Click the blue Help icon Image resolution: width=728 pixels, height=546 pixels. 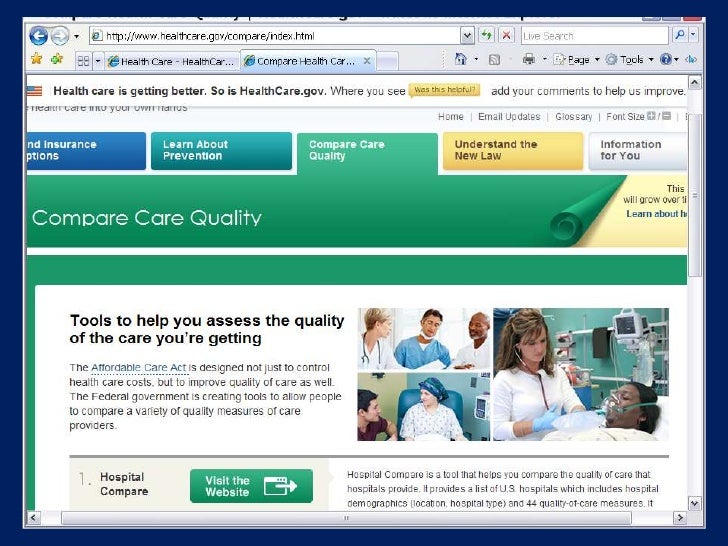[665, 59]
